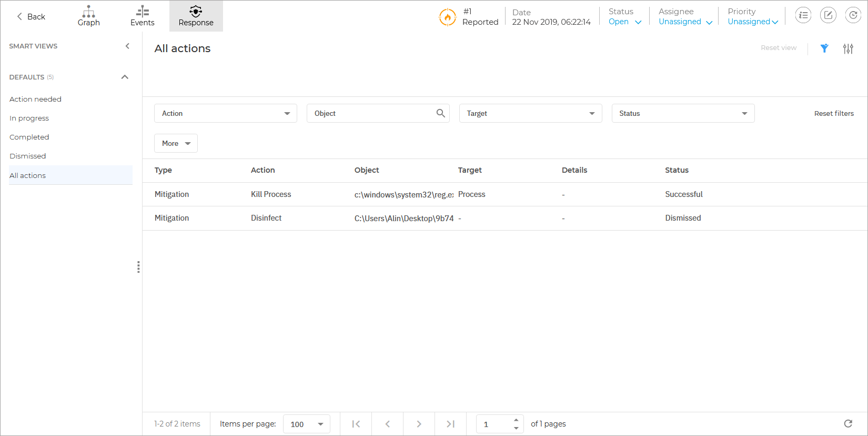Decrease page number with down stepper

(516, 428)
